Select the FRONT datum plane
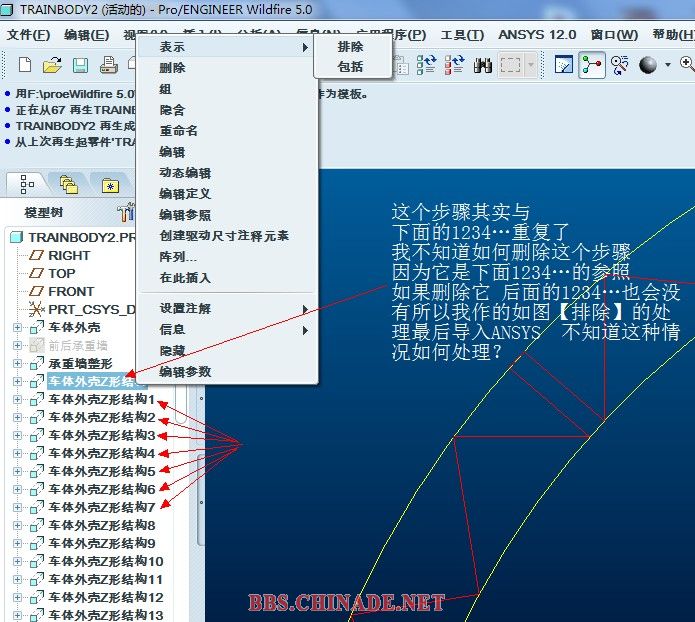This screenshot has width=695, height=622. (x=71, y=292)
